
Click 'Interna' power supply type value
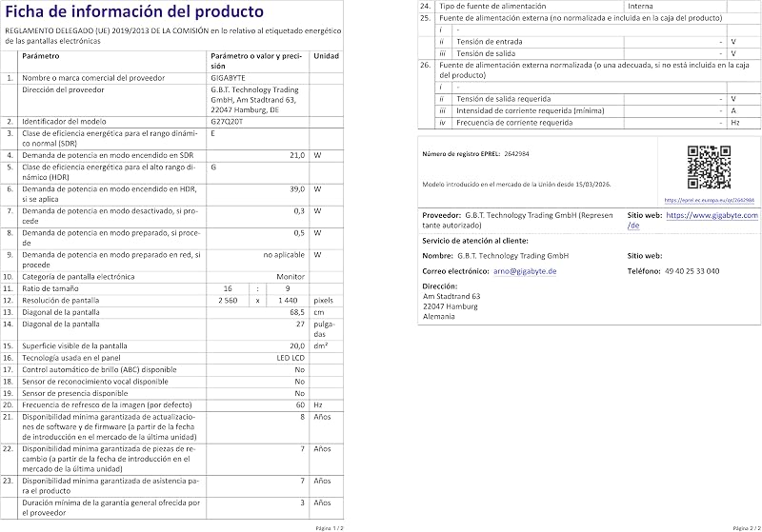point(640,7)
